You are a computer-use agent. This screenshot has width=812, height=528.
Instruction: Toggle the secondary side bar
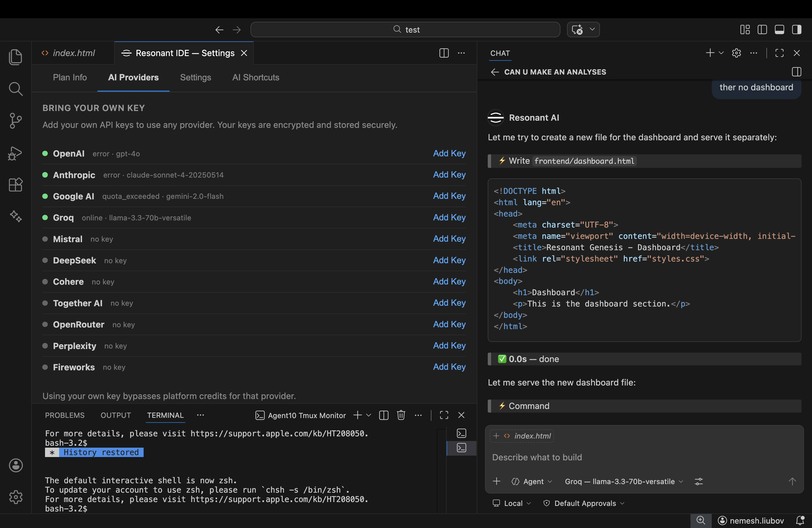797,30
